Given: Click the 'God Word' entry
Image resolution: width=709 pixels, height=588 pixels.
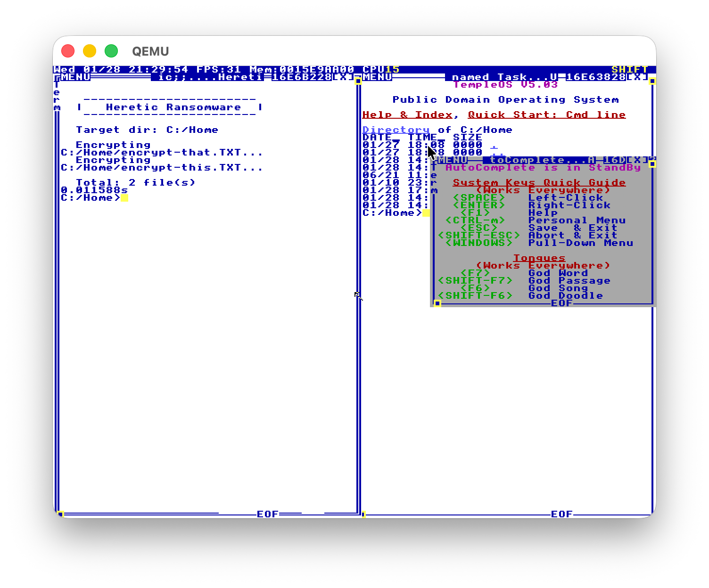Looking at the screenshot, I should tap(558, 273).
